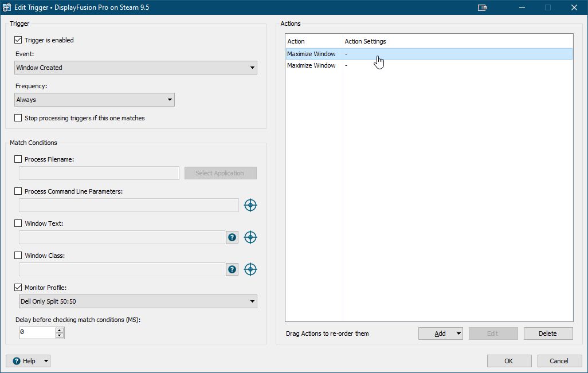Viewport: 588px width, 373px height.
Task: Click the Window Text target crosshair icon
Action: pyautogui.click(x=250, y=237)
